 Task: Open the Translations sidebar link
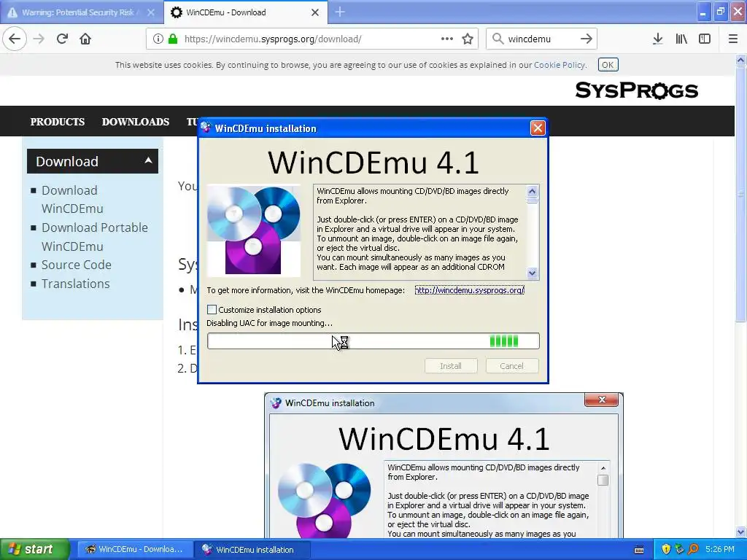click(x=76, y=284)
